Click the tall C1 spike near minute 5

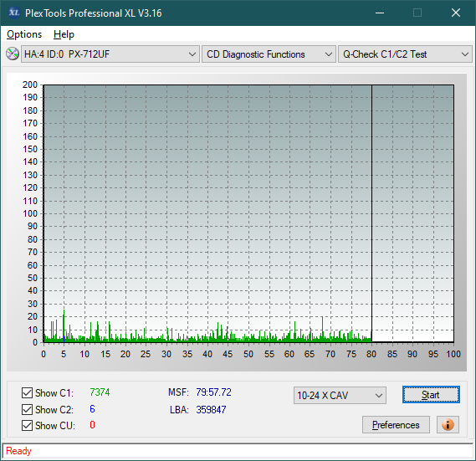click(64, 325)
